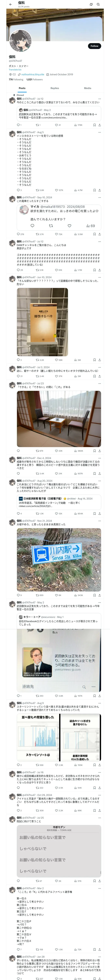Open three-dot menu on Sep 10, 2024 post
Viewport: 110px width, 980px height.
coord(99,197)
